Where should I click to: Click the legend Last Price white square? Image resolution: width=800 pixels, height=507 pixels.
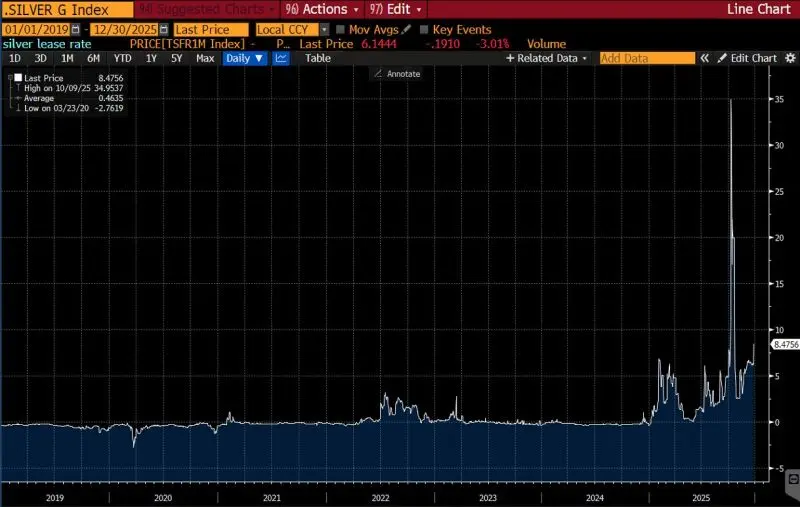point(18,78)
